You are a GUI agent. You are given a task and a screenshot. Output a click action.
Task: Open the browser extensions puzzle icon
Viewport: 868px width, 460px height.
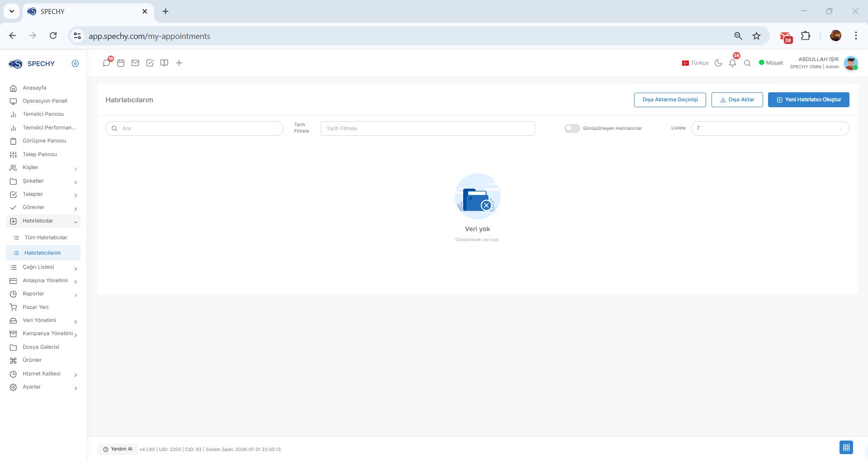pyautogui.click(x=806, y=36)
